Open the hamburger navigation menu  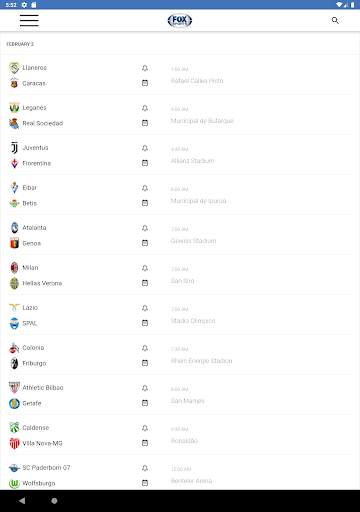[x=29, y=20]
